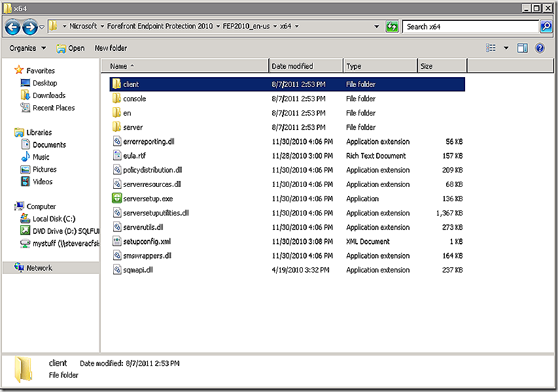Click the XML Document type cell
558x392 pixels.
[368, 241]
